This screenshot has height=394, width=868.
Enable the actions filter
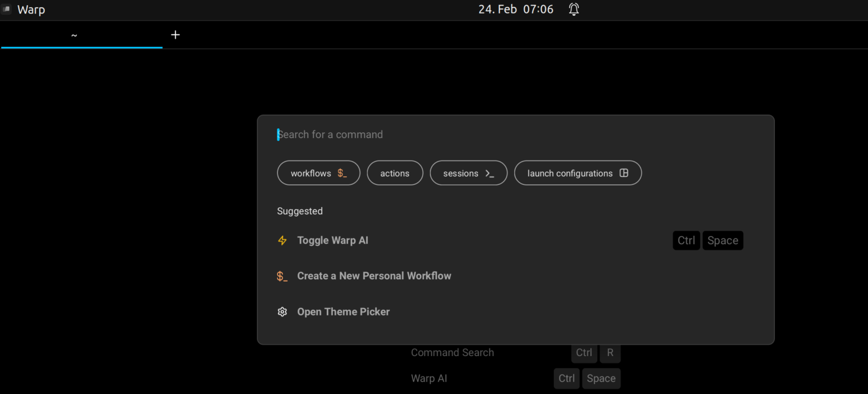click(395, 173)
